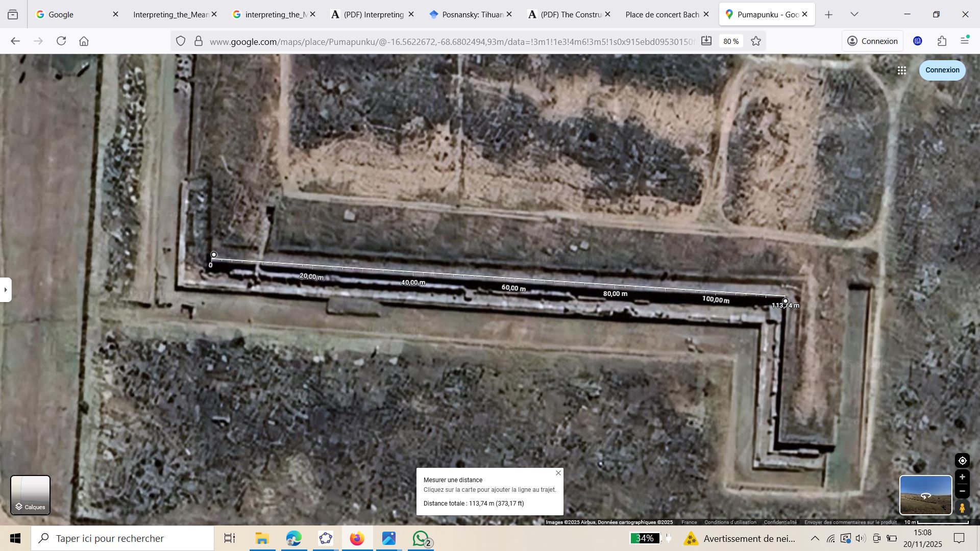Toggle the Calques layers view
This screenshot has height=551, width=980.
[x=31, y=495]
